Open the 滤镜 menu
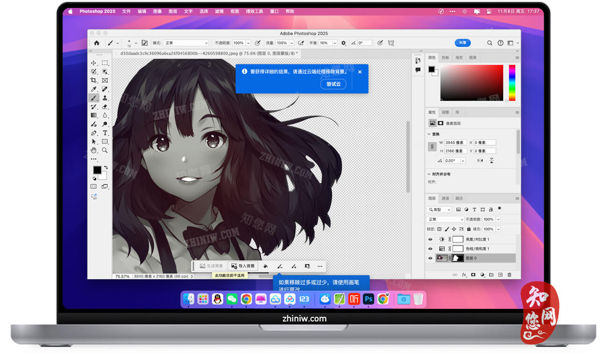The image size is (607, 364). [x=219, y=11]
